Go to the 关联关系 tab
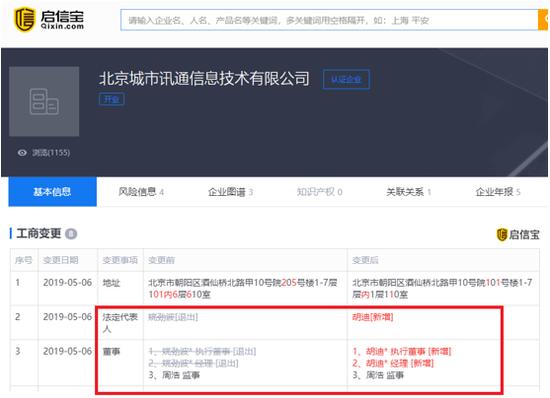 tap(409, 192)
